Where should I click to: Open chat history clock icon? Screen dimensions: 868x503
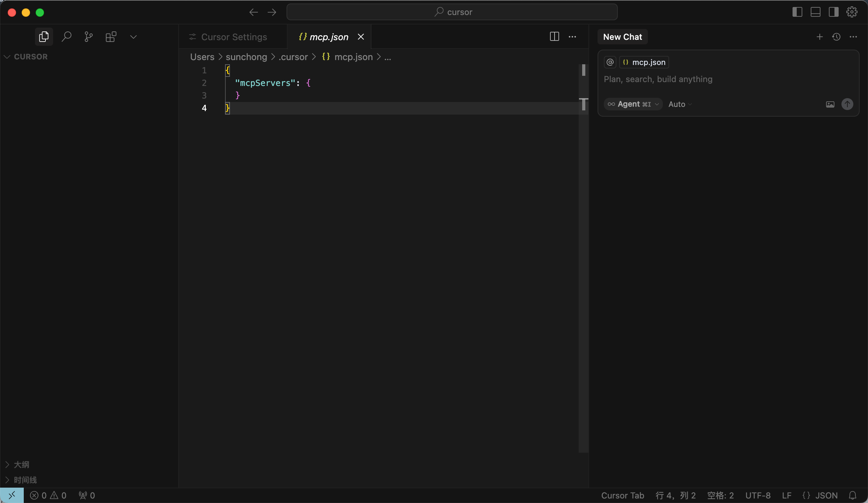[x=836, y=37]
